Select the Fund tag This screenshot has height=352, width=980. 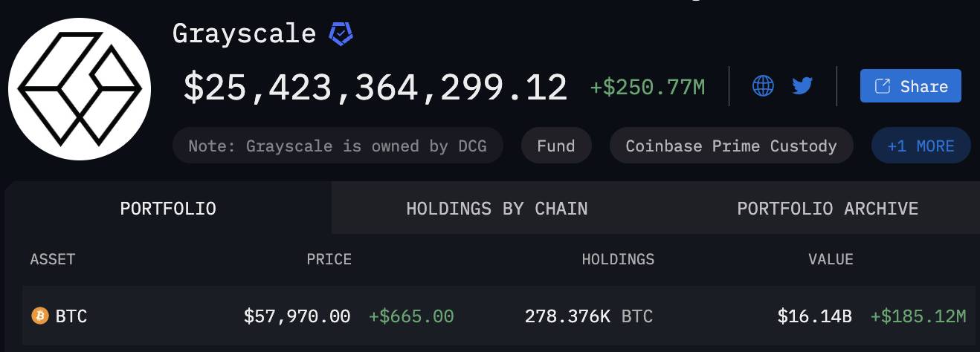(x=556, y=146)
